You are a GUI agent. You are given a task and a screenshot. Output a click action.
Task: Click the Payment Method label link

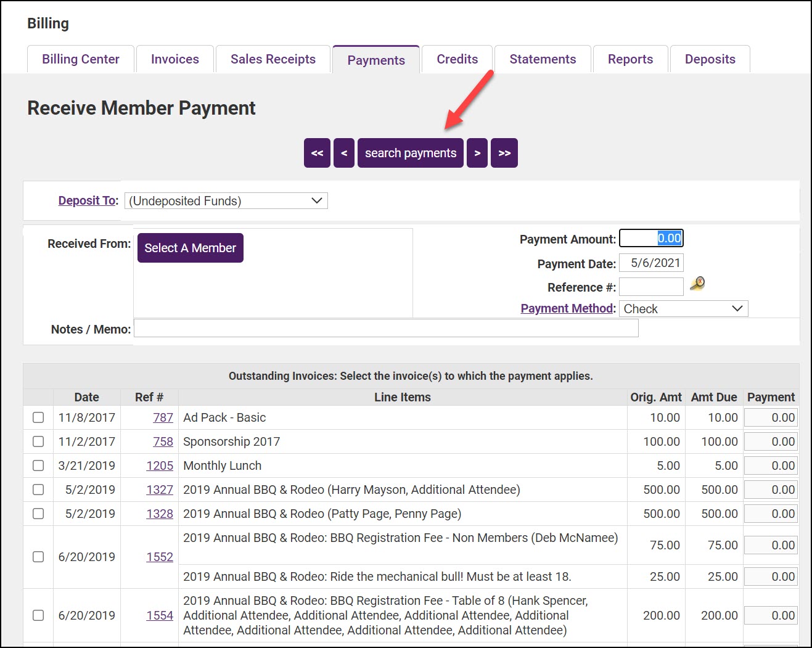click(567, 308)
